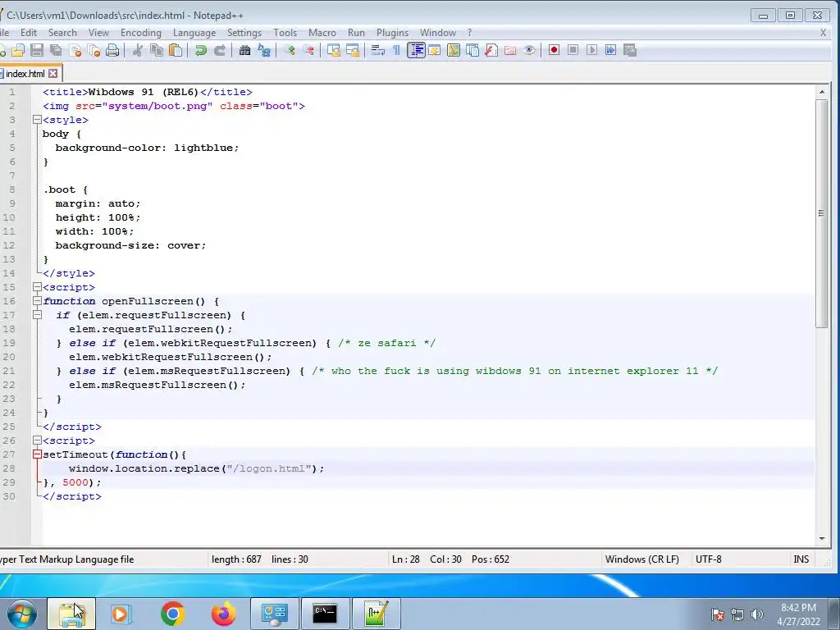Image resolution: width=840 pixels, height=630 pixels.
Task: Open the Replace toolbar icon
Action: (264, 50)
